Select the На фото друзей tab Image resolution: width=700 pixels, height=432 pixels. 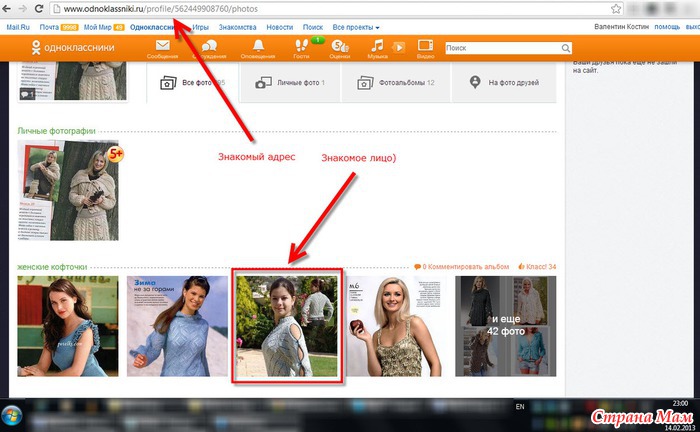click(x=504, y=83)
